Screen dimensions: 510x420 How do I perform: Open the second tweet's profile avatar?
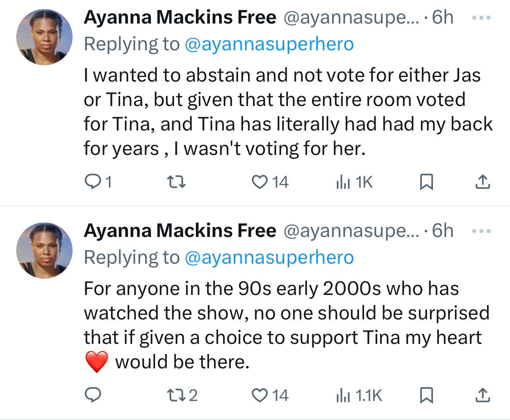click(44, 250)
